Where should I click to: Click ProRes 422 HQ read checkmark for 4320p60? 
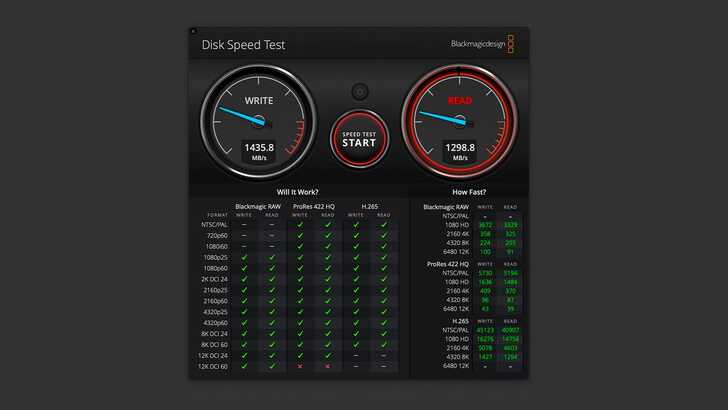[328, 323]
